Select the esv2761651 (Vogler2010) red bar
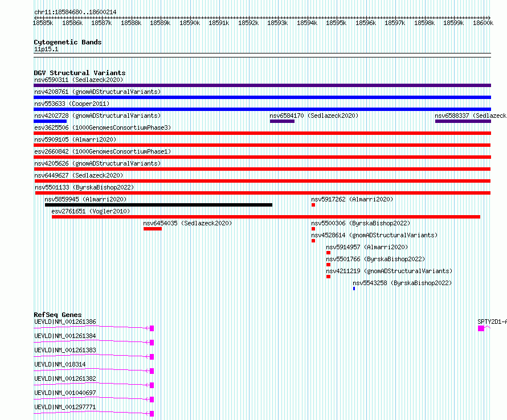Viewport: 507px width, 420px height. pos(266,217)
